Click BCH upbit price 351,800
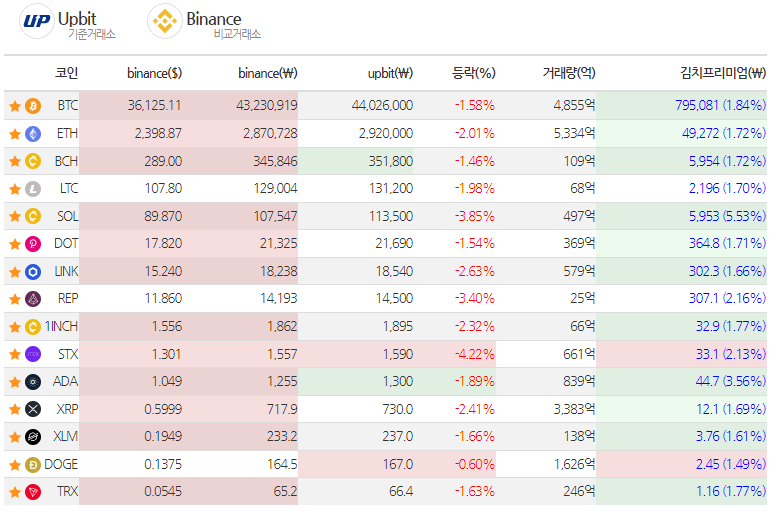The width and height of the screenshot is (777, 524). click(x=390, y=161)
